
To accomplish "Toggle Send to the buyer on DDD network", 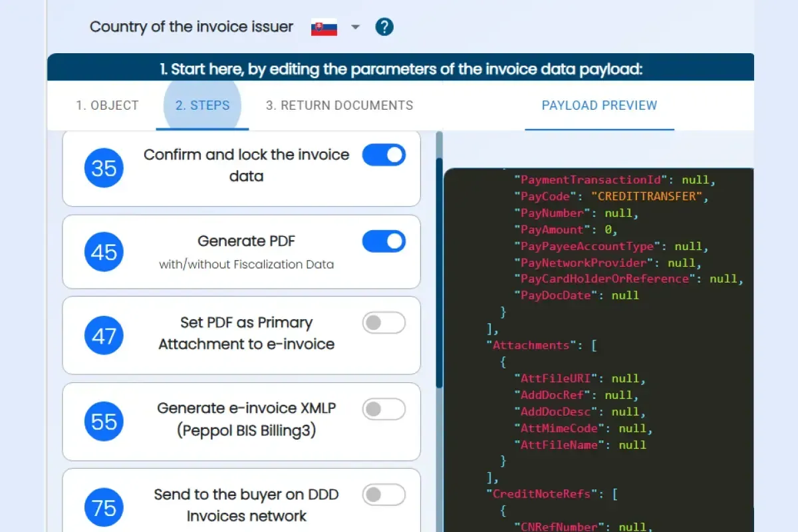I will click(384, 495).
